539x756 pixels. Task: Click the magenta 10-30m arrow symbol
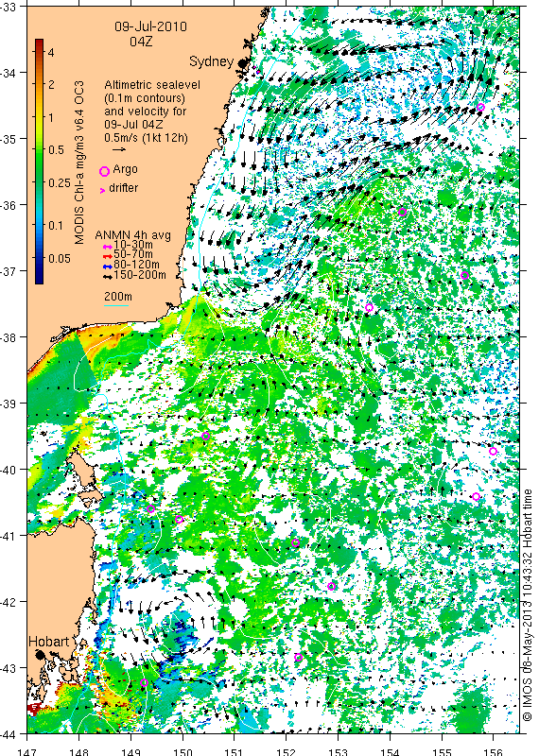pos(107,247)
